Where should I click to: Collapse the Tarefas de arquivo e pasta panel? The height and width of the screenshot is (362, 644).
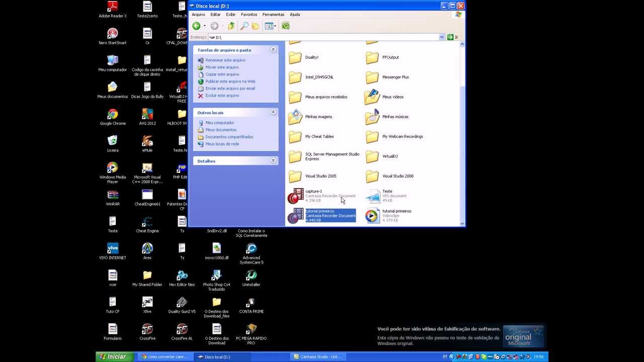tap(273, 50)
